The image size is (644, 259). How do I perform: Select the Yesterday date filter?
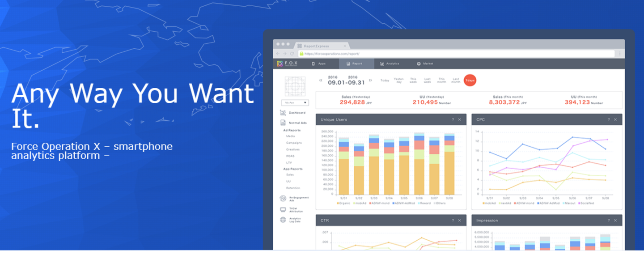[399, 81]
